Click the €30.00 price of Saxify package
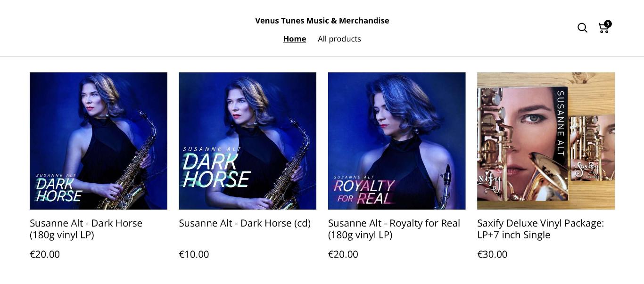 click(492, 254)
